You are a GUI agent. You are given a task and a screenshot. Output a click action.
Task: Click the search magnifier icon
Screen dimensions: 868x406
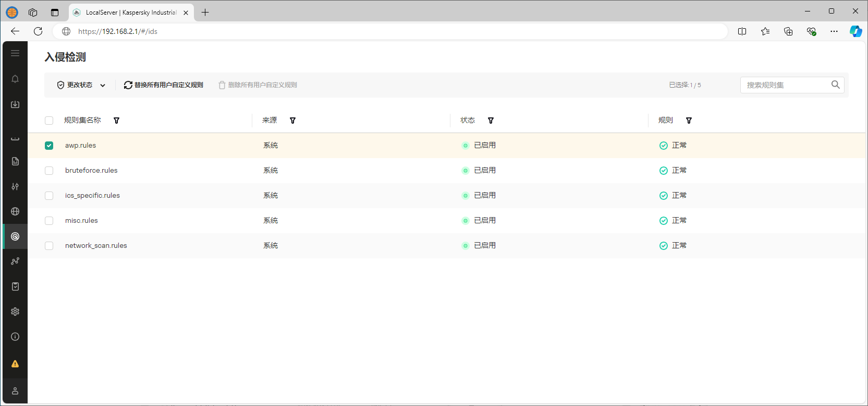pyautogui.click(x=835, y=85)
